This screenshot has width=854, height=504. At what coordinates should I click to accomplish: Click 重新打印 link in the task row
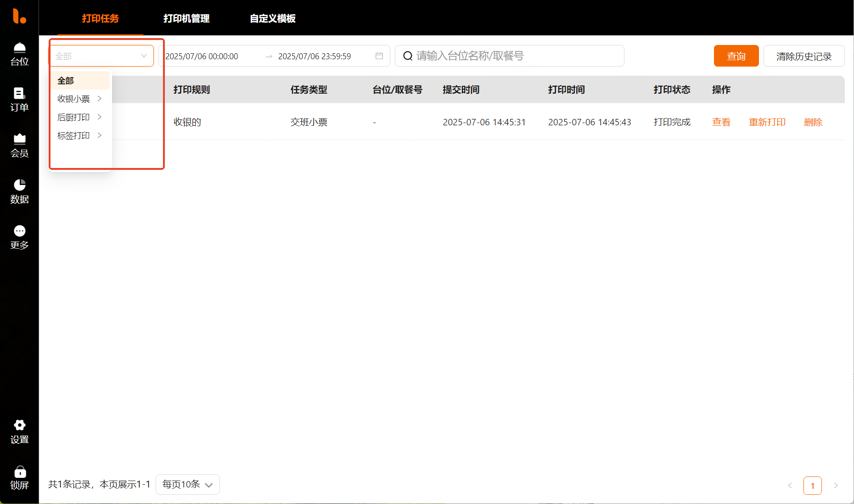pyautogui.click(x=767, y=122)
